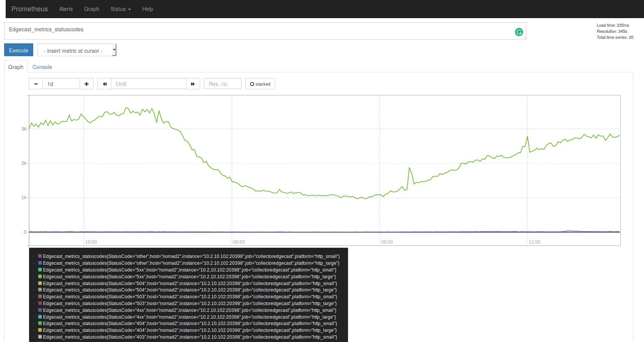
Task: Click the minus icon to shrink graph duration
Action: coord(35,84)
